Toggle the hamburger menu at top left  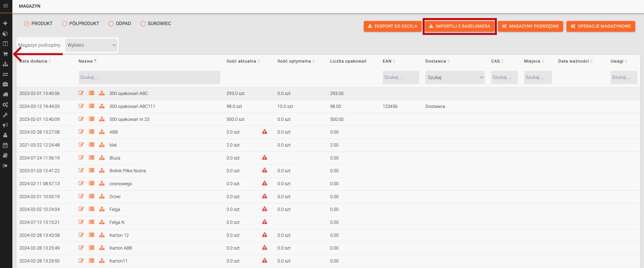pyautogui.click(x=5, y=6)
